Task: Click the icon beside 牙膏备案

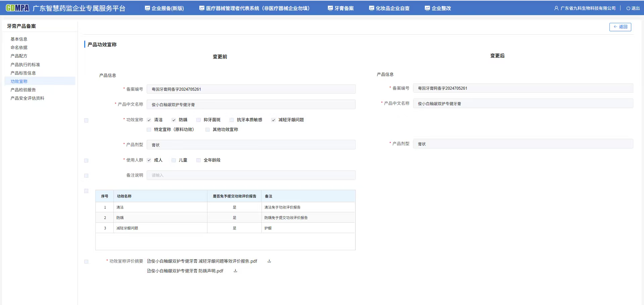Action: [x=330, y=7]
